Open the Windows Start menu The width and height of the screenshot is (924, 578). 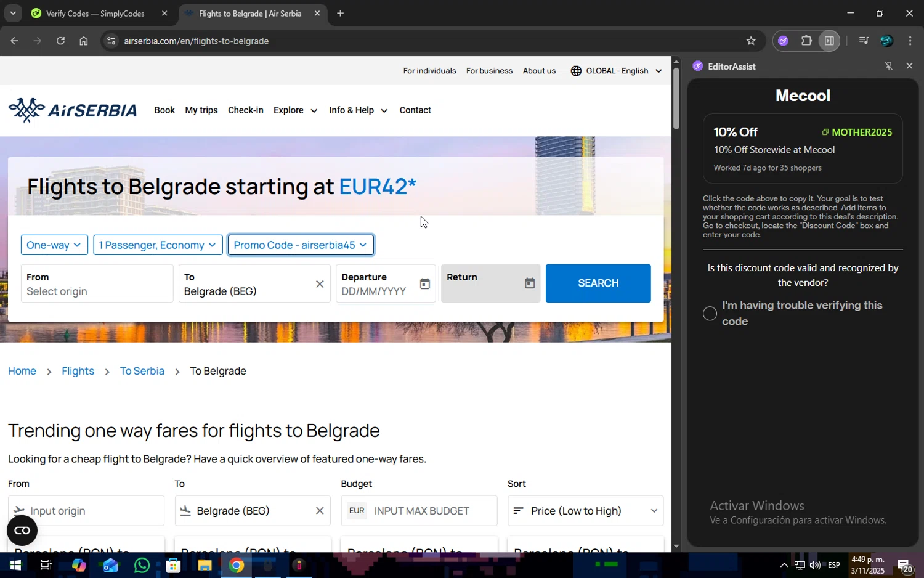(x=15, y=565)
